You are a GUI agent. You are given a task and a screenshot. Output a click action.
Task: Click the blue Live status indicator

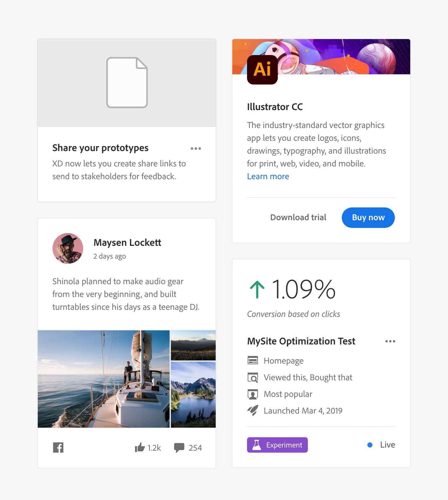(x=370, y=445)
